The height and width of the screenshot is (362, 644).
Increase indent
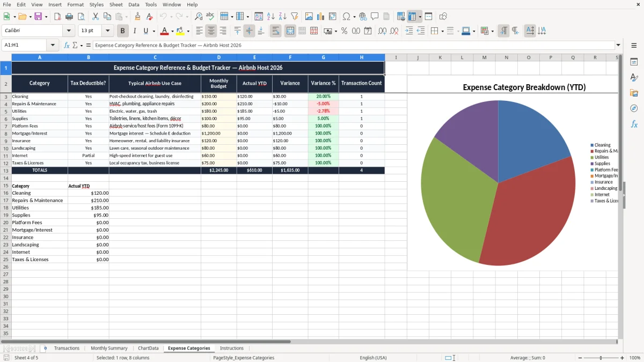(x=409, y=31)
